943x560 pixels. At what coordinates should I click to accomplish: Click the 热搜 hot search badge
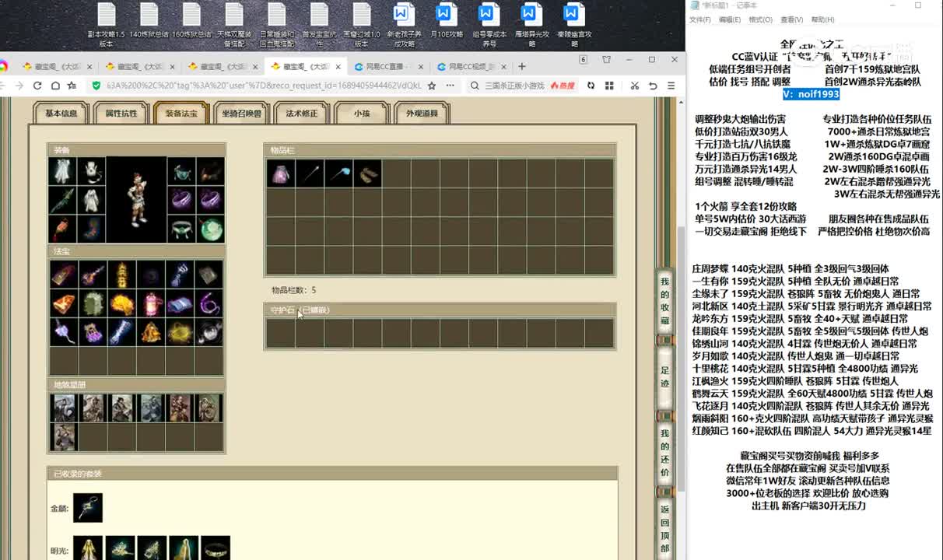[563, 86]
